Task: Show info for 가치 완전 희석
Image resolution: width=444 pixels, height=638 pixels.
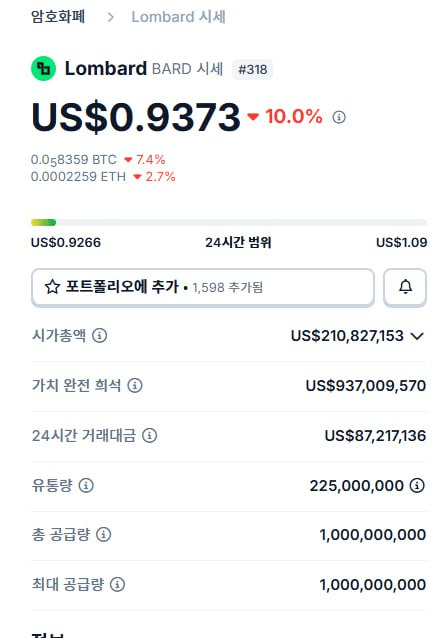Action: coord(135,385)
